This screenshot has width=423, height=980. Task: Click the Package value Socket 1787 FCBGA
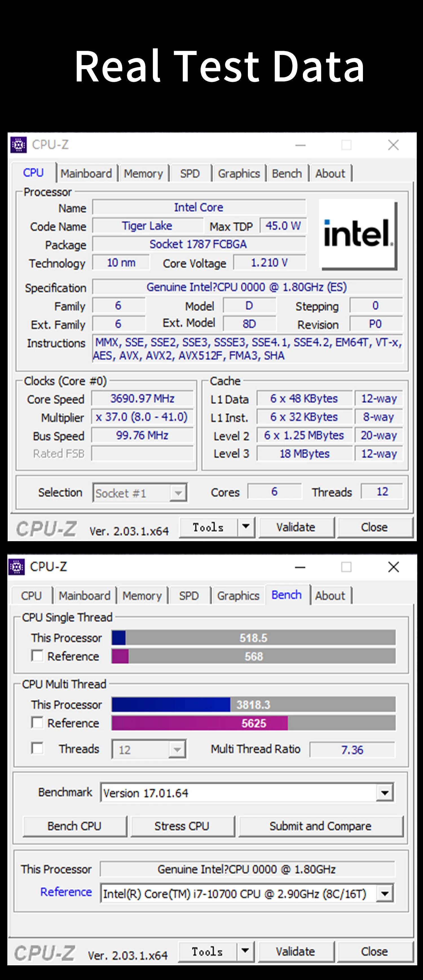click(x=199, y=244)
